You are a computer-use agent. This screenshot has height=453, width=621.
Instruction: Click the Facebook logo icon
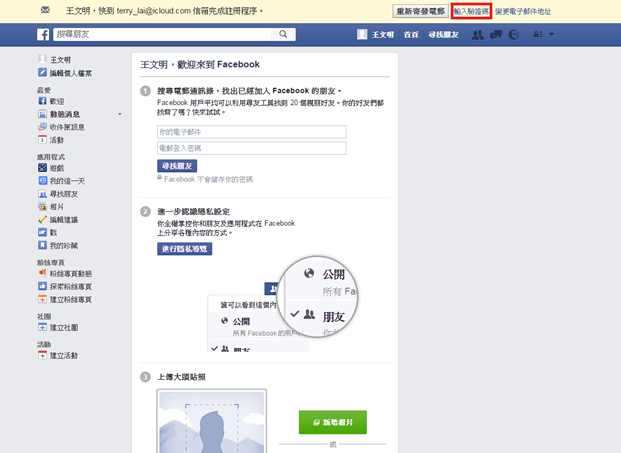pos(43,34)
